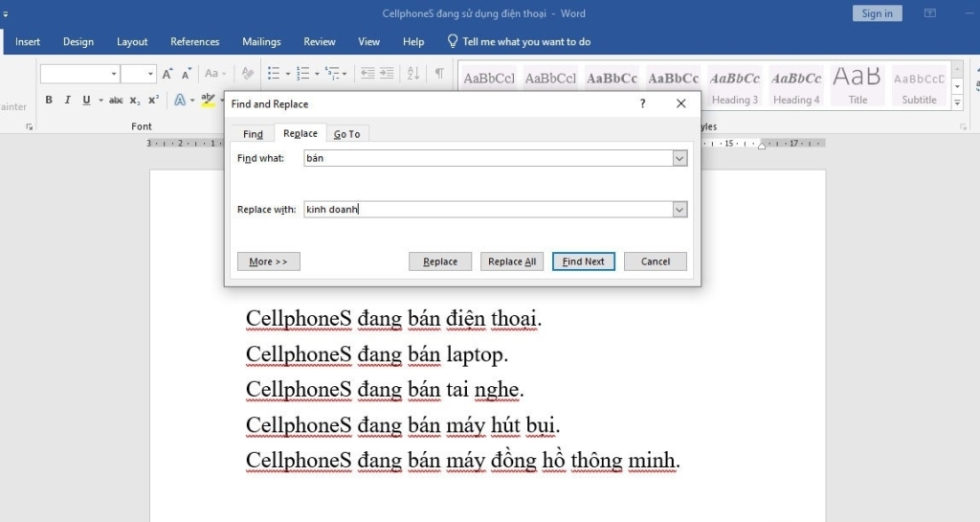Apply Bullets list formatting
980x522 pixels.
coord(274,74)
